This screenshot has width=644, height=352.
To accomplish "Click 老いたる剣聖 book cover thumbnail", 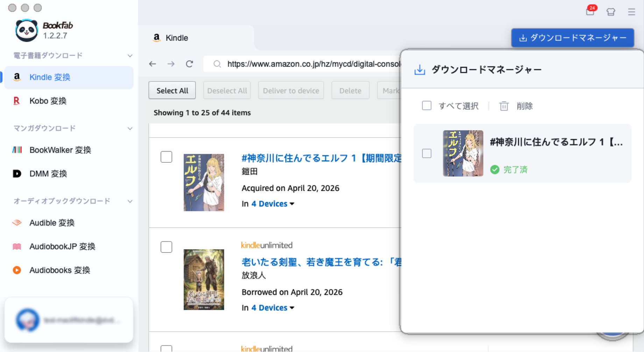I will 204,279.
